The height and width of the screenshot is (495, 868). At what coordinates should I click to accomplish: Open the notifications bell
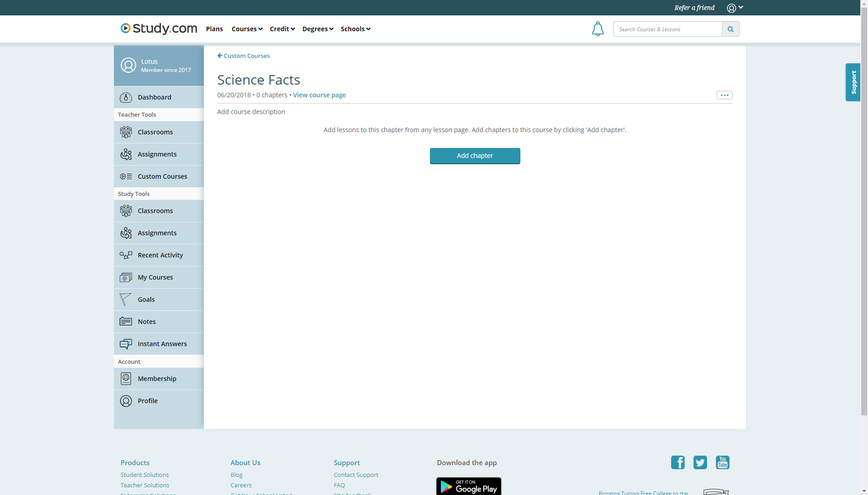point(598,29)
